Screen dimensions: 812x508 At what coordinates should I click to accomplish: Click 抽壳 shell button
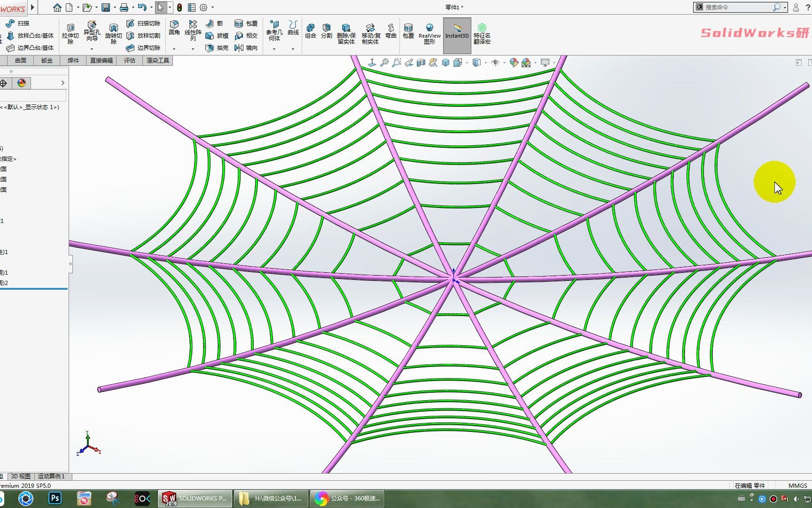(217, 48)
